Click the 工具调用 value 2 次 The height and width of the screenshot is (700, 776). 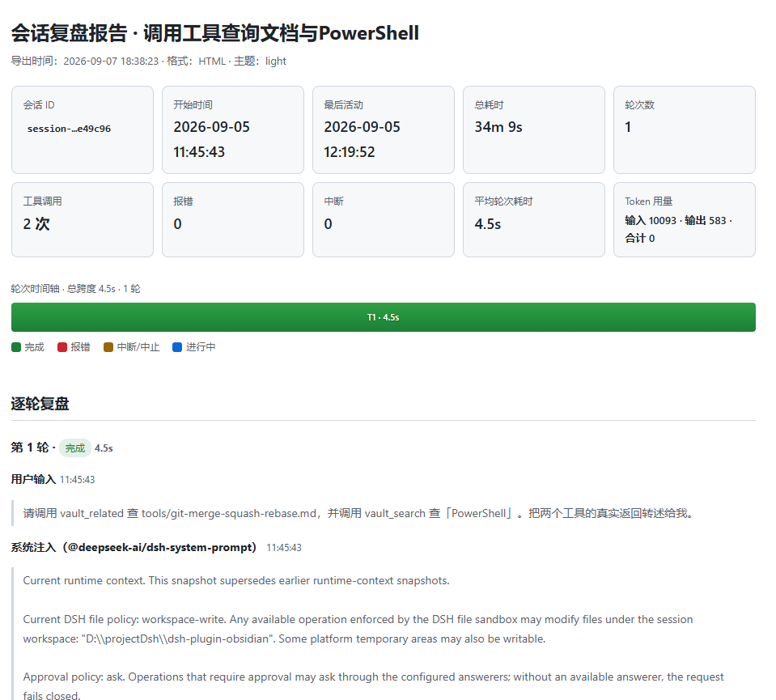click(36, 224)
